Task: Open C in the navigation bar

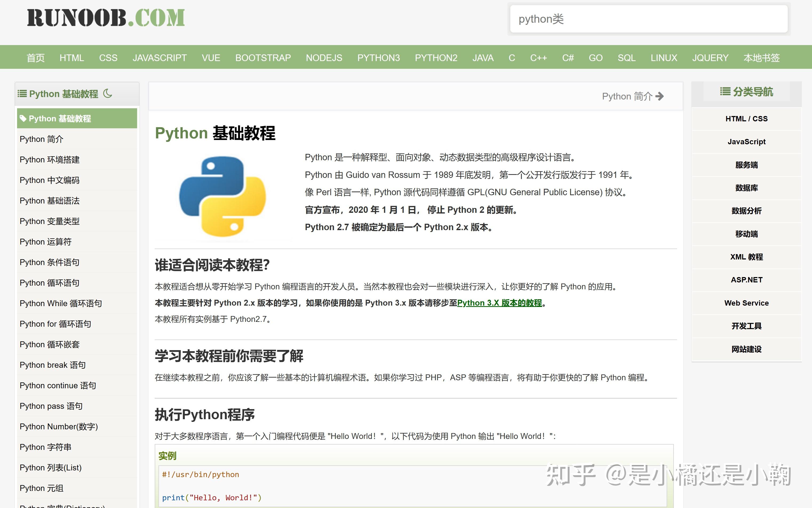Action: 512,58
